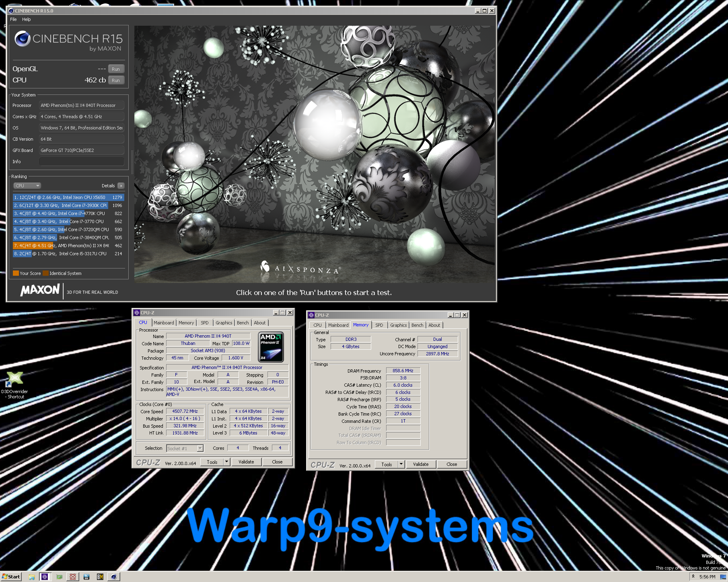Open Bench tab in right CPU-Z
728x582 pixels.
point(417,325)
